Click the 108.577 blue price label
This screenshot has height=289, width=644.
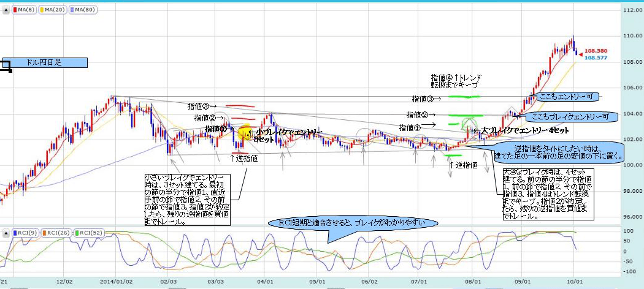point(596,58)
